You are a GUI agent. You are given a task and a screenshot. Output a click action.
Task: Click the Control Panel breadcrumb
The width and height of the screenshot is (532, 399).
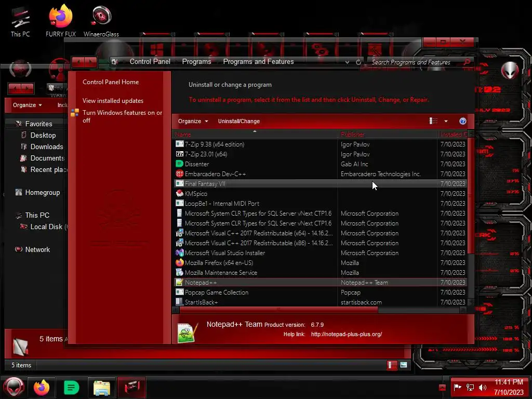150,61
